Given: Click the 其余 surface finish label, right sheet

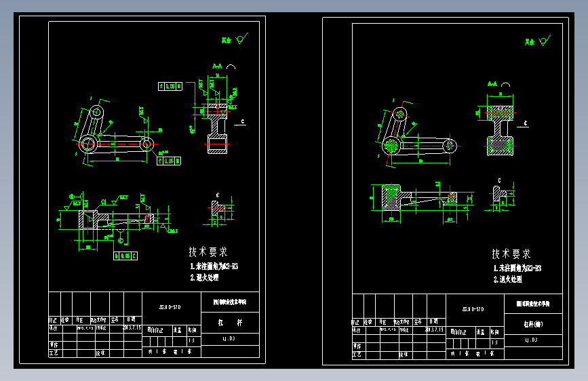Looking at the screenshot, I should coord(530,43).
